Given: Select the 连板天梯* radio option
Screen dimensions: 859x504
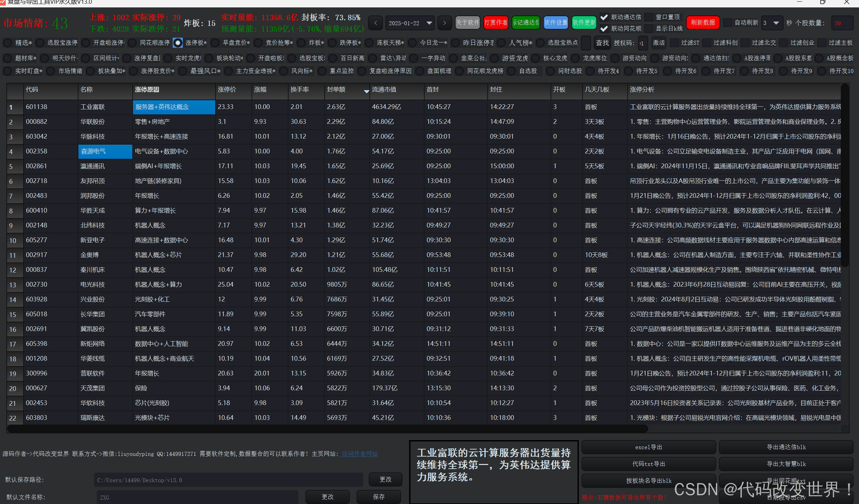Looking at the screenshot, I should coord(369,43).
